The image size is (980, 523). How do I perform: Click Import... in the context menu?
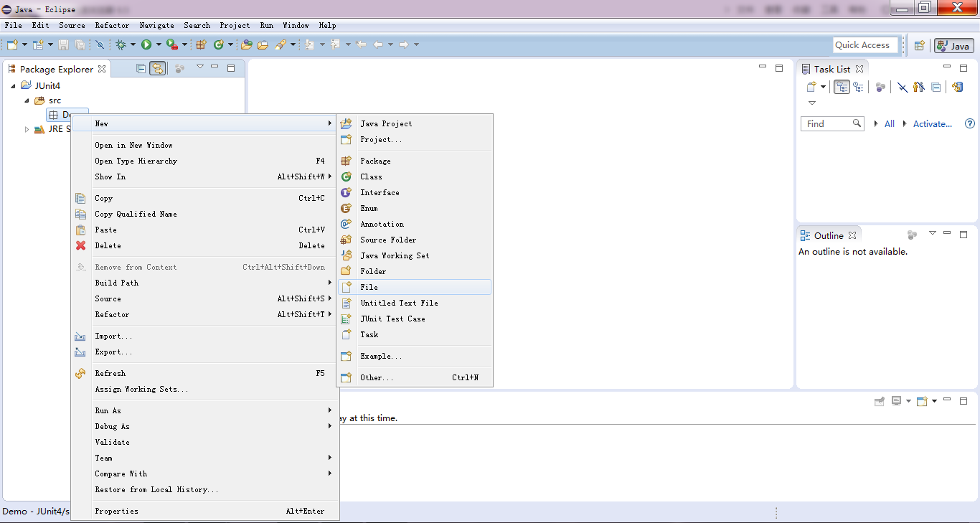[205, 336]
